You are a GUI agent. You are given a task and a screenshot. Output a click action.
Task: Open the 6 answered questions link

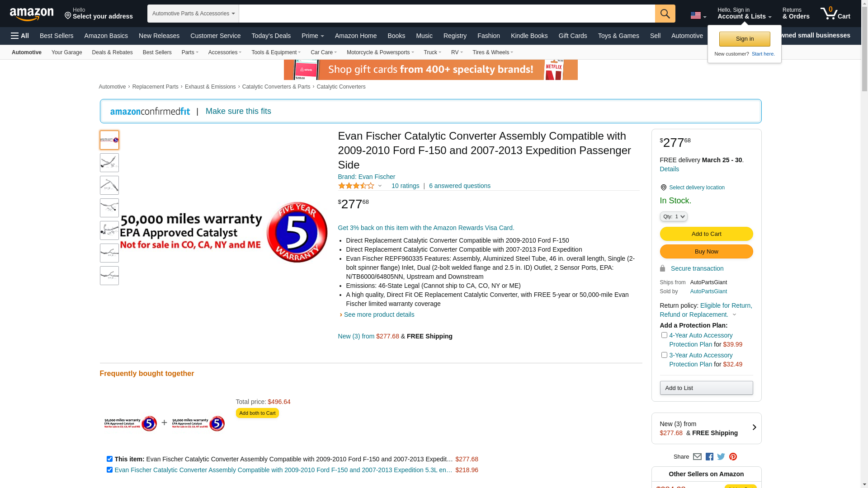tap(459, 186)
